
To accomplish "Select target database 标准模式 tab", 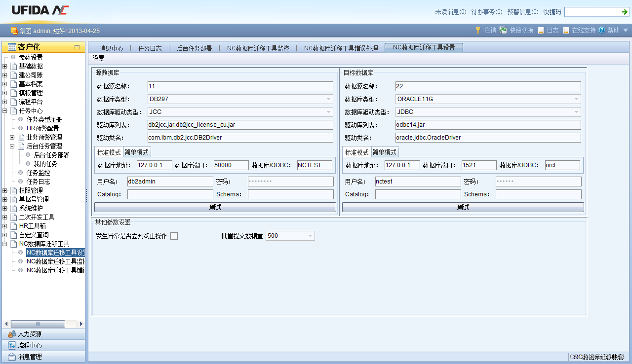I will (356, 152).
